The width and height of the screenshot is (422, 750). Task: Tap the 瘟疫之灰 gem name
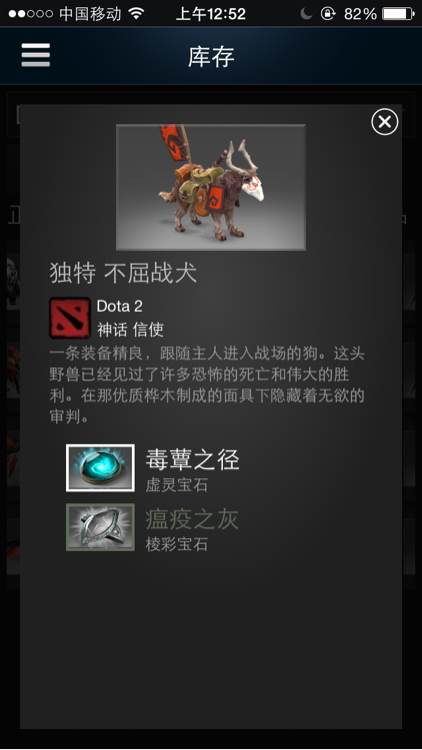coord(192,519)
